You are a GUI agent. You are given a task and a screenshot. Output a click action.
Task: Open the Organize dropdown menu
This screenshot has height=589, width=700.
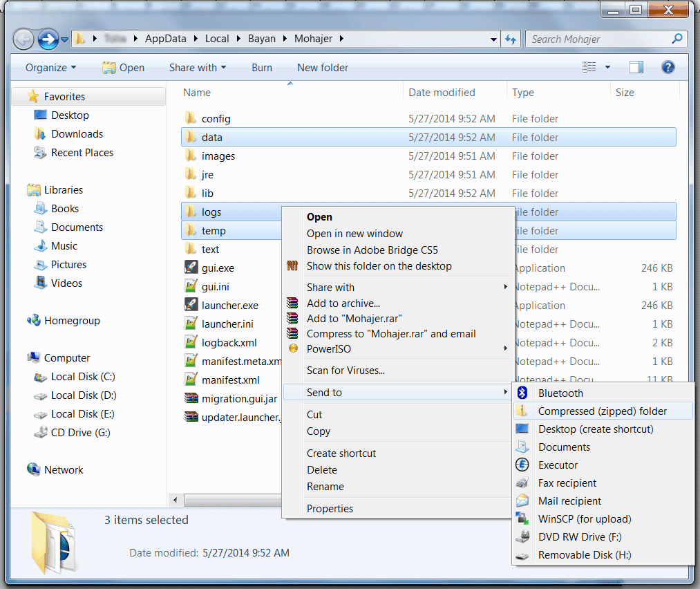[50, 68]
